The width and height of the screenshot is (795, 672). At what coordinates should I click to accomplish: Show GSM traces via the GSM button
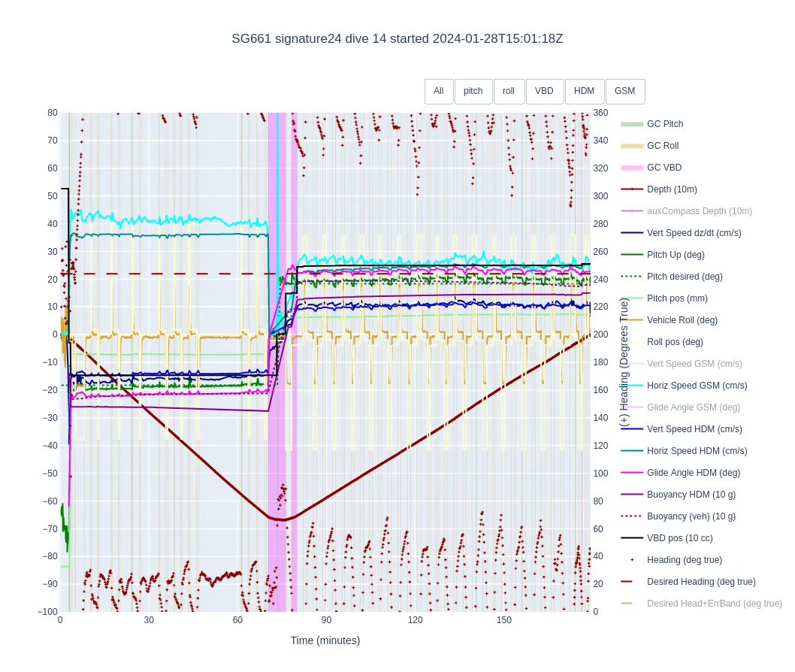[x=624, y=92]
